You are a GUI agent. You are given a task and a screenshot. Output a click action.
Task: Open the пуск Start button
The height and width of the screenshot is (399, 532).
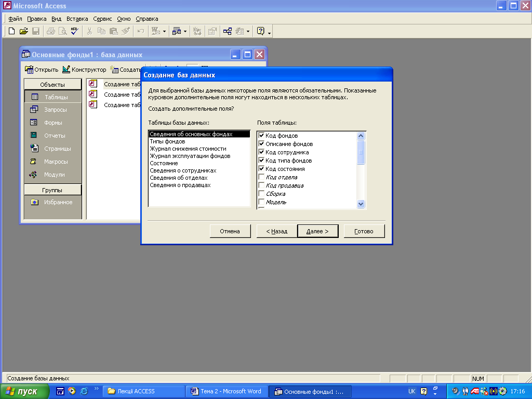click(x=24, y=391)
